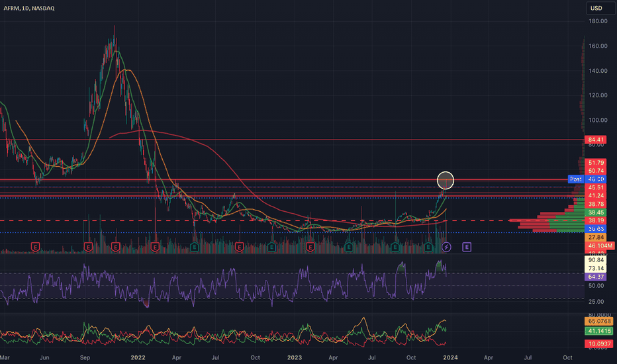Screen dimensions: 617x364
Task: Click the last green earnings E marker
Action: point(428,247)
